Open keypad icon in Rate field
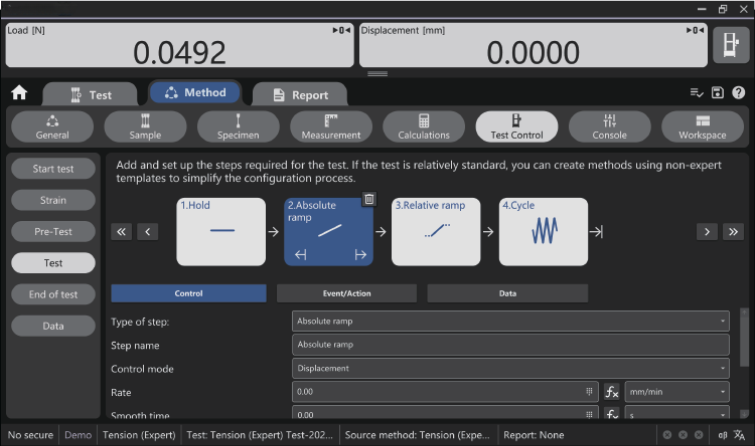Image resolution: width=755 pixels, height=446 pixels. 589,392
